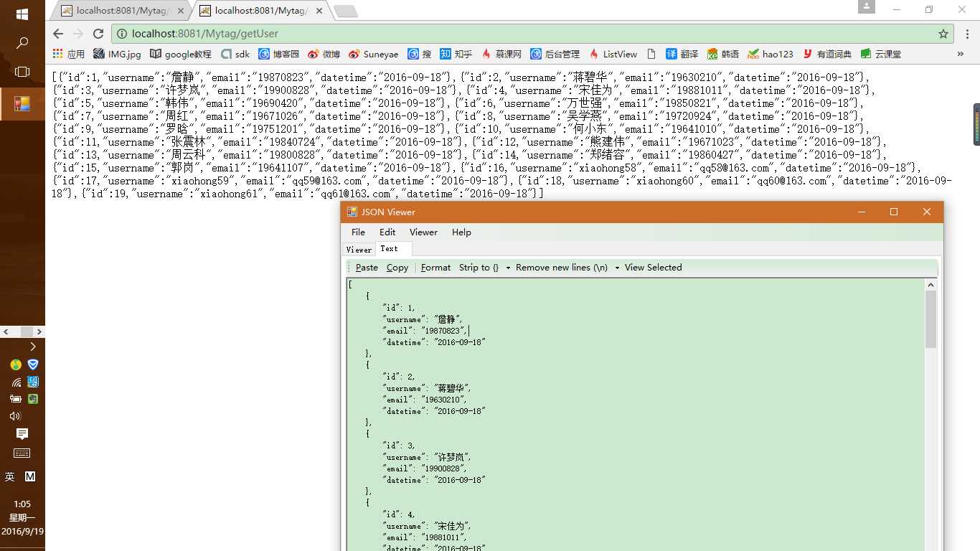Open a new Chrome tab
The width and height of the screenshot is (980, 551).
click(x=346, y=11)
